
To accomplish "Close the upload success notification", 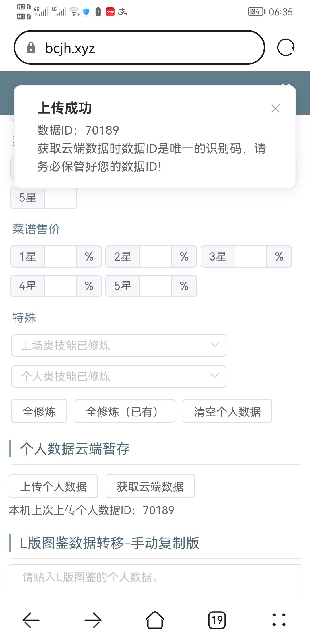I will point(275,108).
